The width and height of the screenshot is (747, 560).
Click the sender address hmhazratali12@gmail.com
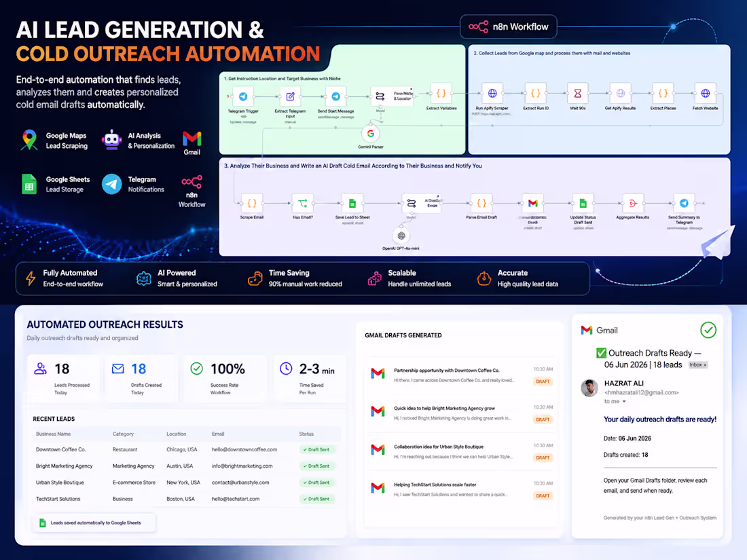click(641, 393)
